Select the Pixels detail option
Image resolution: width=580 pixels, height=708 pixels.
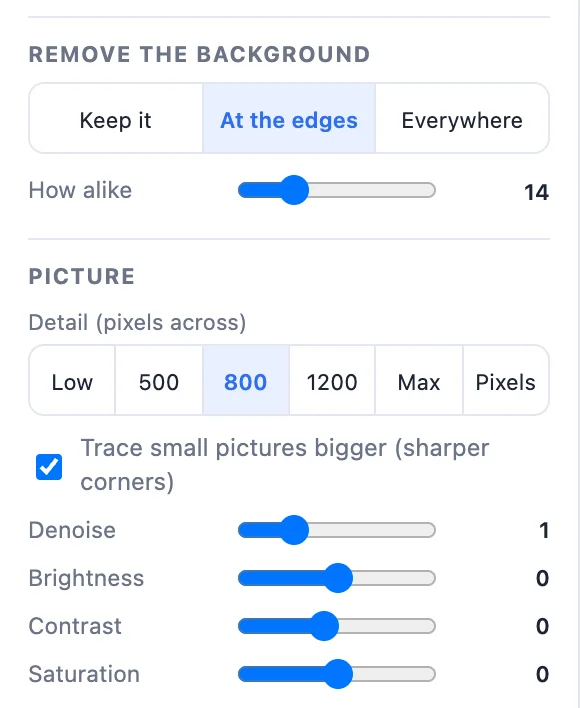tap(506, 380)
